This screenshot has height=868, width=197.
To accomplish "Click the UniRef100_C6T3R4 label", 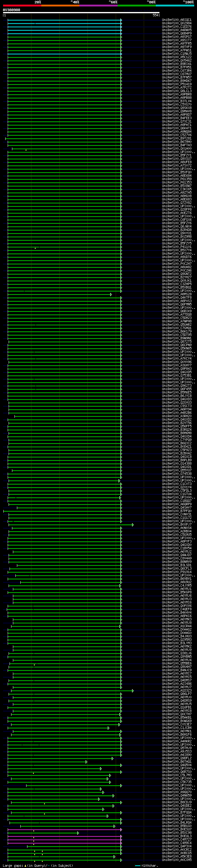I will (x=177, y=71).
